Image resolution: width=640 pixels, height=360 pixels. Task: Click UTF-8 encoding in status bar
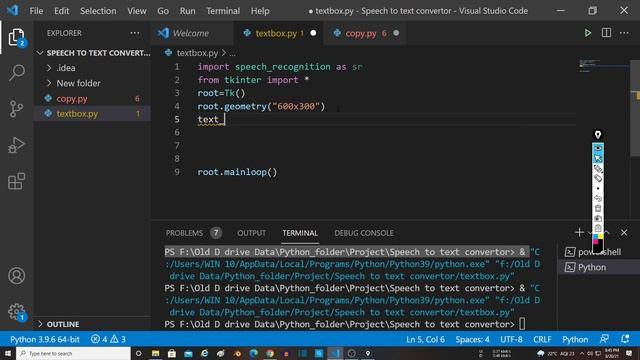tap(511, 339)
